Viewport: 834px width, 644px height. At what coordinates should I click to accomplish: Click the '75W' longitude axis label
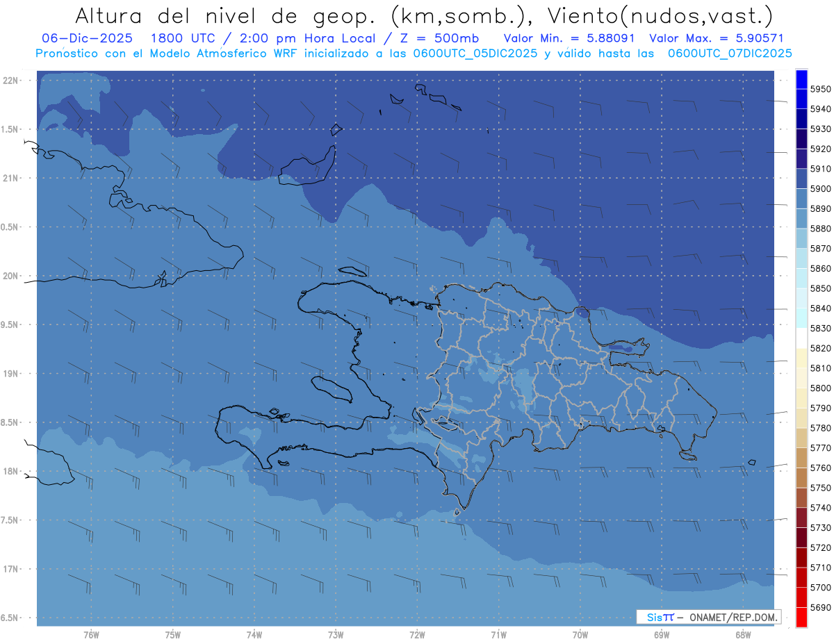(173, 636)
